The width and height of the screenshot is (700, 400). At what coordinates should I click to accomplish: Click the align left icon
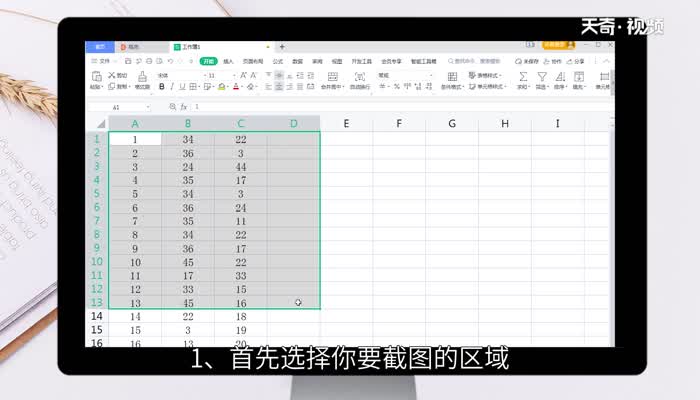click(268, 87)
